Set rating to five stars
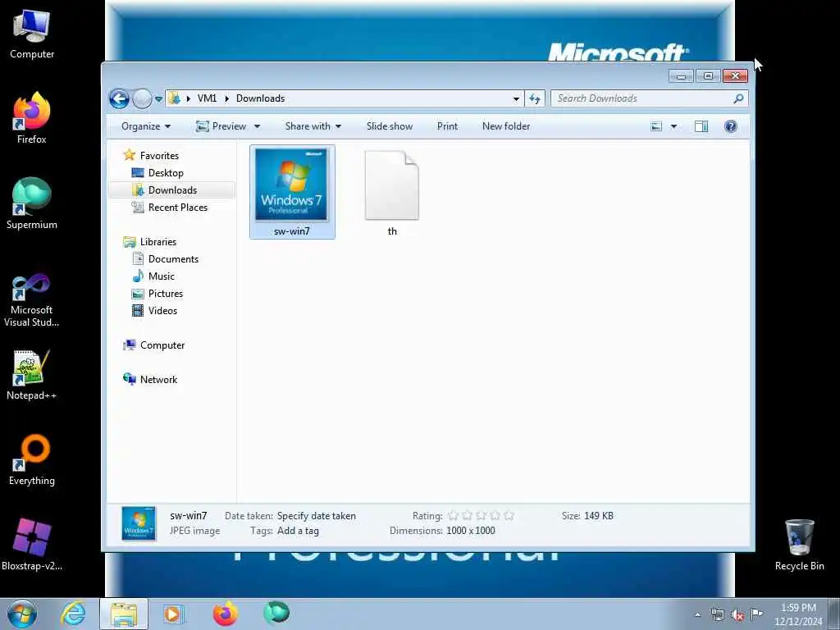Image resolution: width=840 pixels, height=630 pixels. click(x=509, y=516)
